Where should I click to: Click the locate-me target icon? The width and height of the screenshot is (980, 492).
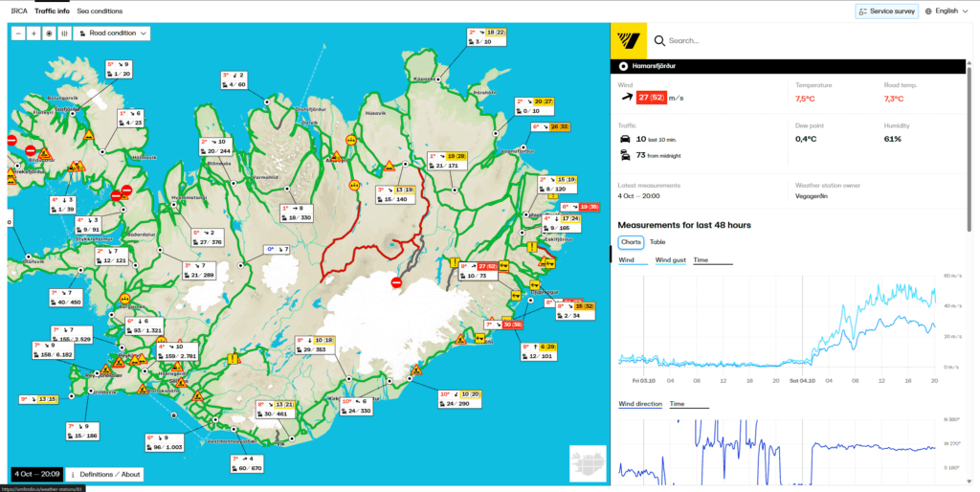coord(49,33)
